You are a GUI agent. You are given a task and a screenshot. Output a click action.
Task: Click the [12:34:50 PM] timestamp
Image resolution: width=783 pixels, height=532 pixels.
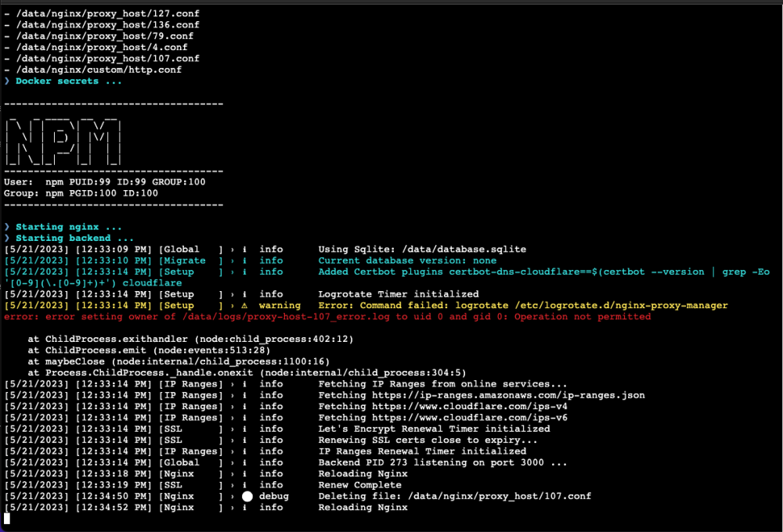point(114,497)
